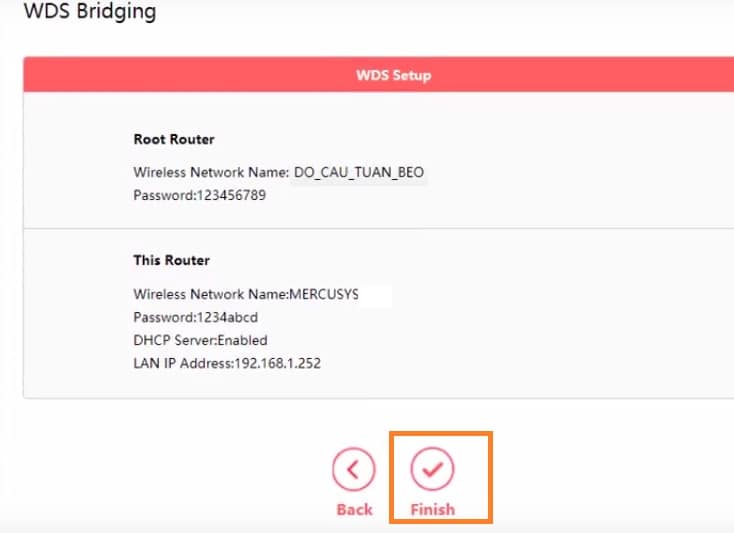The image size is (734, 533).
Task: Click the Finish checkmark circle icon
Action: pyautogui.click(x=432, y=469)
